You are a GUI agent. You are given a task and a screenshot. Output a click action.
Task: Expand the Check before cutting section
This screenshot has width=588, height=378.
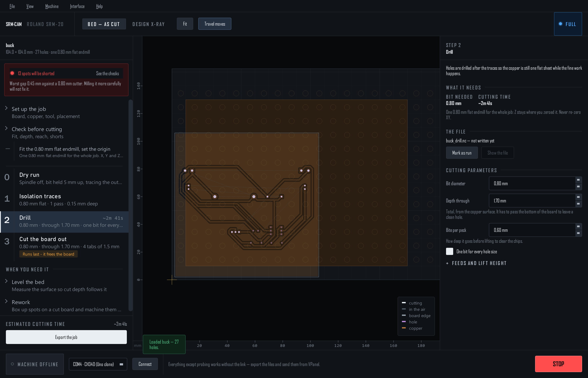[x=64, y=133]
